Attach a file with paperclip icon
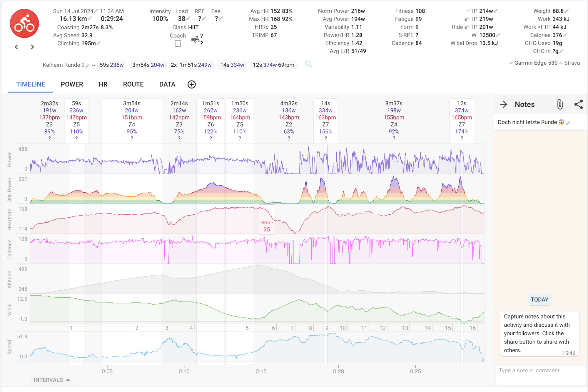Image resolution: width=588 pixels, height=392 pixels. click(560, 105)
